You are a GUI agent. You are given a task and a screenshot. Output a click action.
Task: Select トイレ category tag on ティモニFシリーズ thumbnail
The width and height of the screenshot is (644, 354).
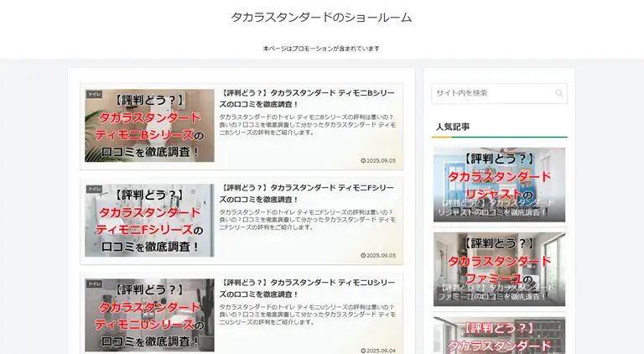pos(94,190)
